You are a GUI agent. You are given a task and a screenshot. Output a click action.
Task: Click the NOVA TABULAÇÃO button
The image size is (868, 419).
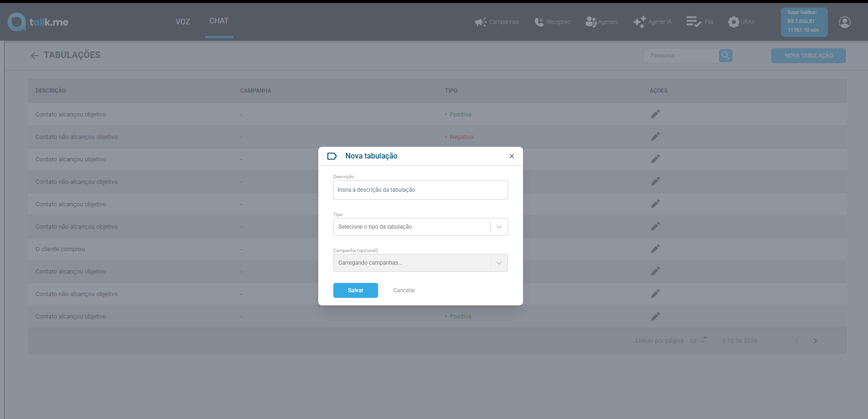click(809, 56)
